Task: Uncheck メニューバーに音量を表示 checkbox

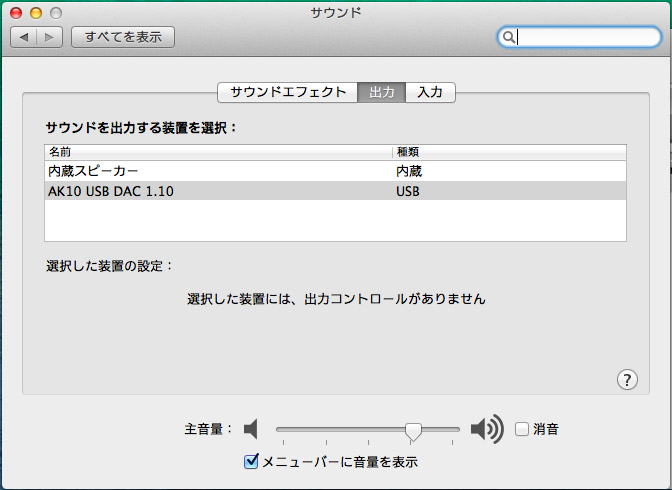Action: click(251, 461)
